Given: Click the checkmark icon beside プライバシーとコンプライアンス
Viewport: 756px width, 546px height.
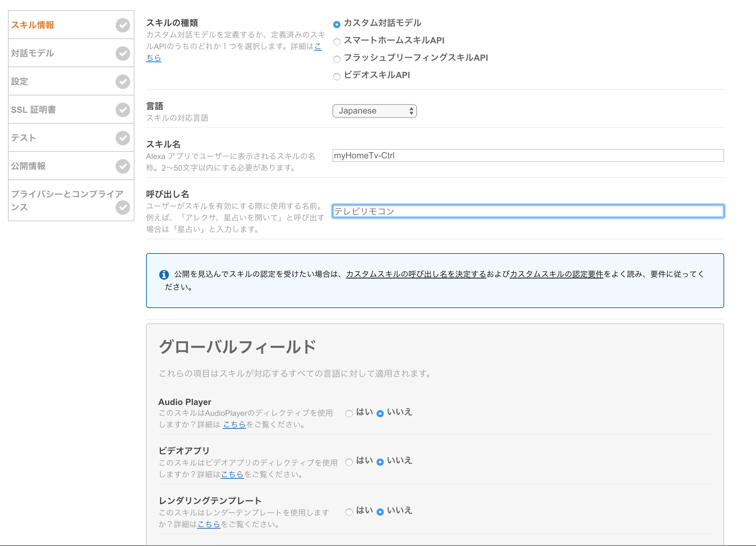Looking at the screenshot, I should pyautogui.click(x=123, y=208).
